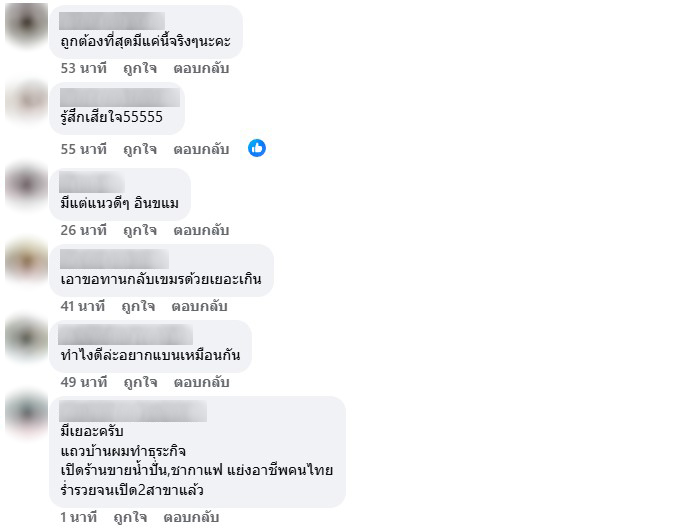Viewport: 698px width, 531px height.
Task: Open profile picture beside the ทำไงดีล่ะ comment
Action: pos(26,339)
